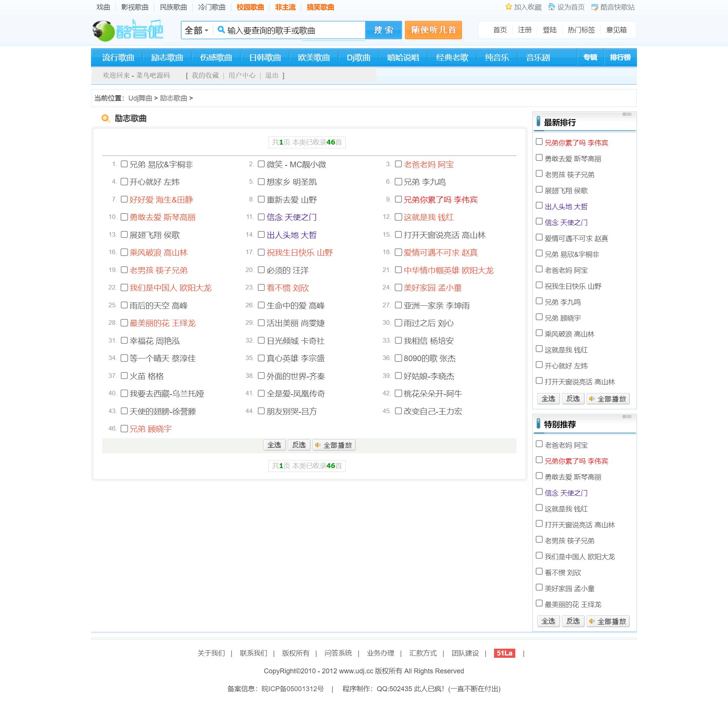
Task: Open song 我要去西藏-乌兰托娅
Action: tap(167, 393)
